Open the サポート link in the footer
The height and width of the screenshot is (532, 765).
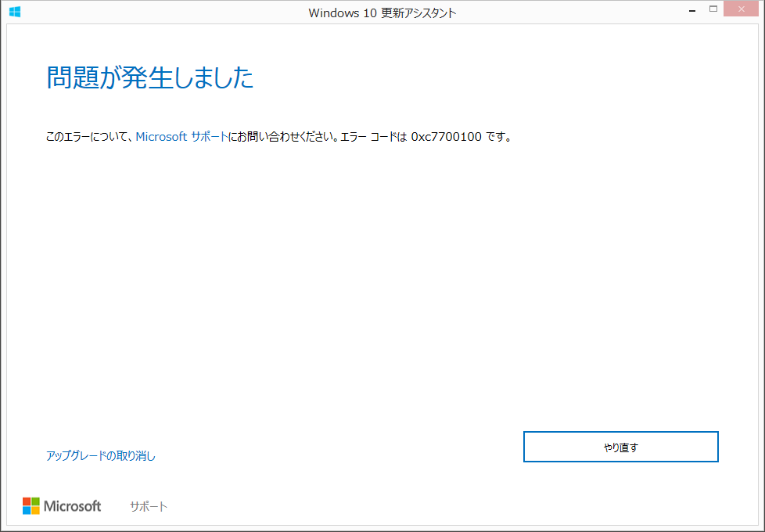point(149,507)
